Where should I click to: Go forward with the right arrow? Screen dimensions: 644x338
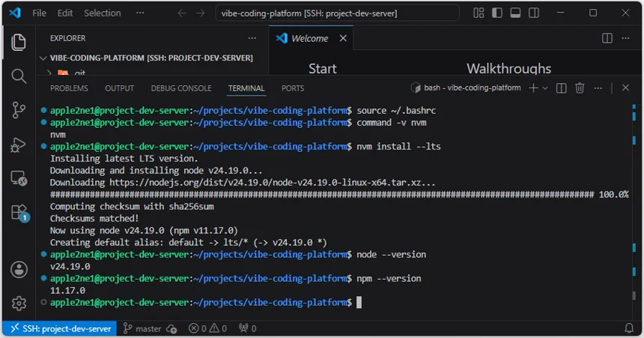pyautogui.click(x=201, y=13)
